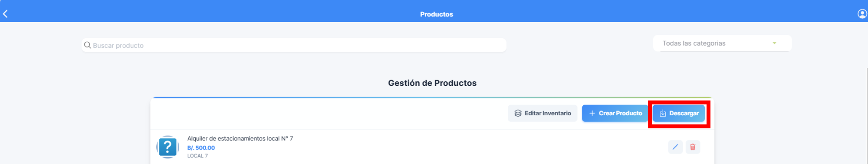The width and height of the screenshot is (868, 164).
Task: Go back using the top-left arrow
Action: 5,14
